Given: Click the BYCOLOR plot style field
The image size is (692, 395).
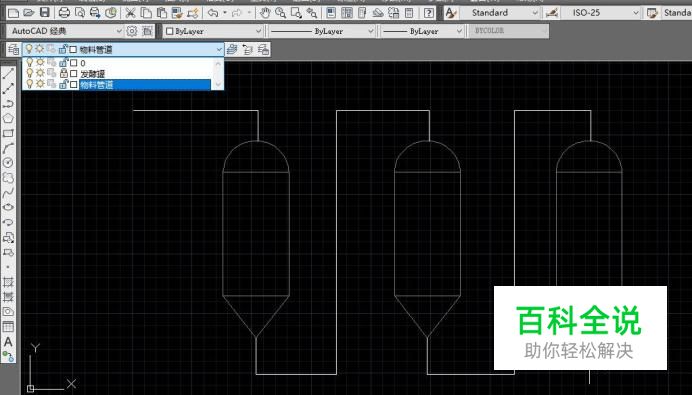Looking at the screenshot, I should (x=509, y=31).
